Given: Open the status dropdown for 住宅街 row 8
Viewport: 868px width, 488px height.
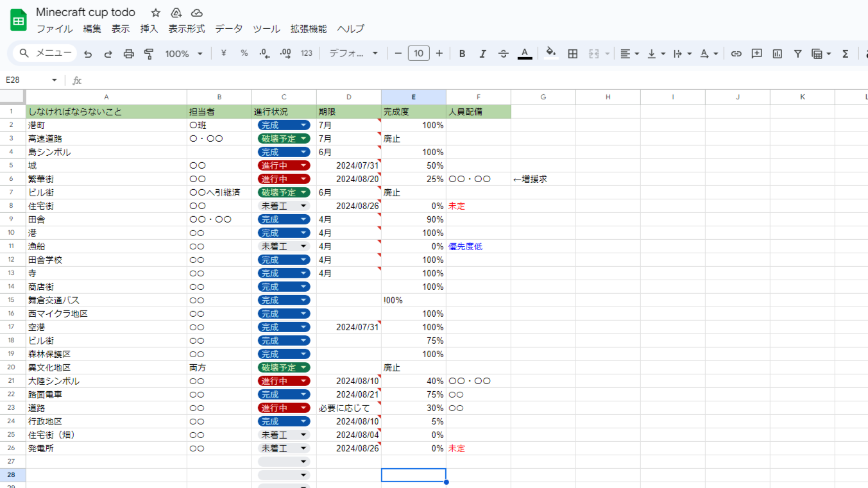Looking at the screenshot, I should pos(304,206).
